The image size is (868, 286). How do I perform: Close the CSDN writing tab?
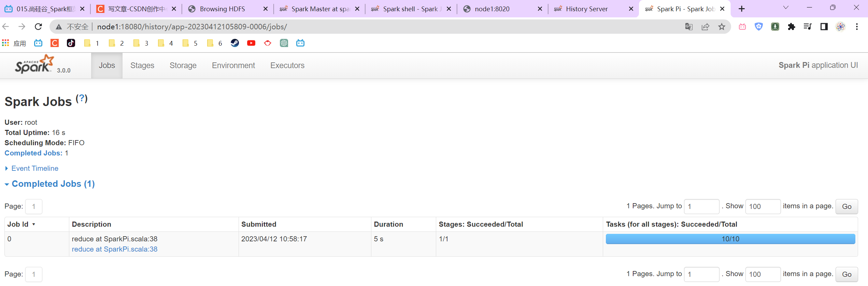[174, 9]
